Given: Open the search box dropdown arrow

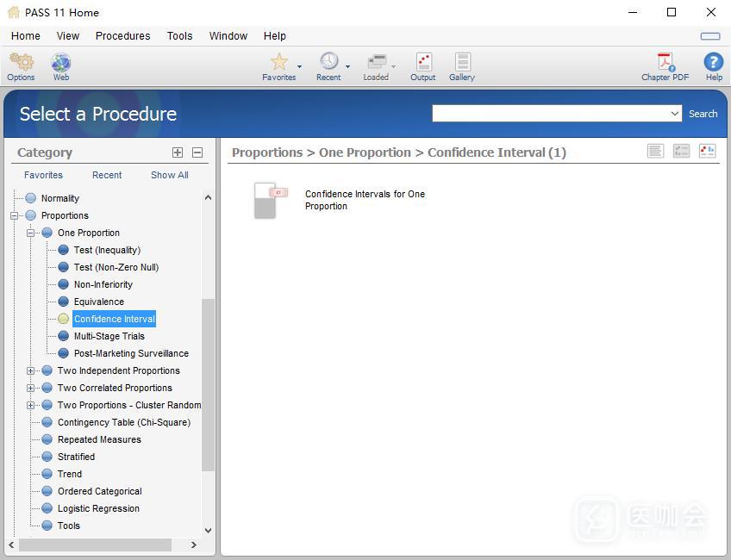Looking at the screenshot, I should [x=675, y=114].
